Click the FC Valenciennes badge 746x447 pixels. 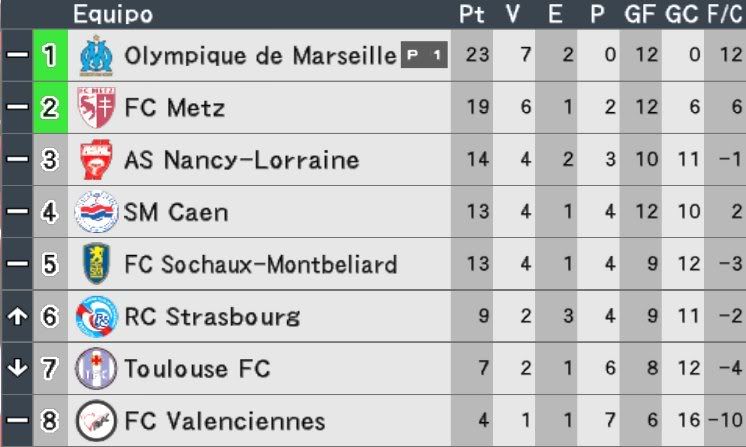click(96, 421)
